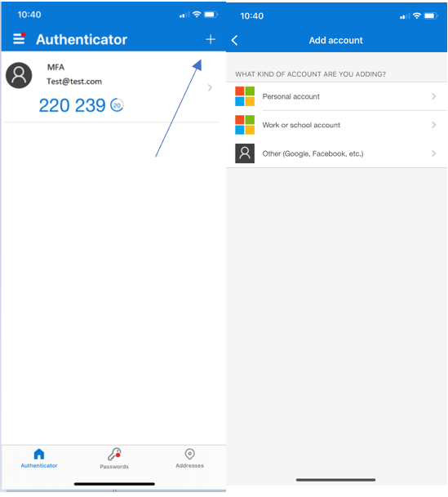Tap the Microsoft logo beside Work or school
The height and width of the screenshot is (497, 448).
coord(245,125)
